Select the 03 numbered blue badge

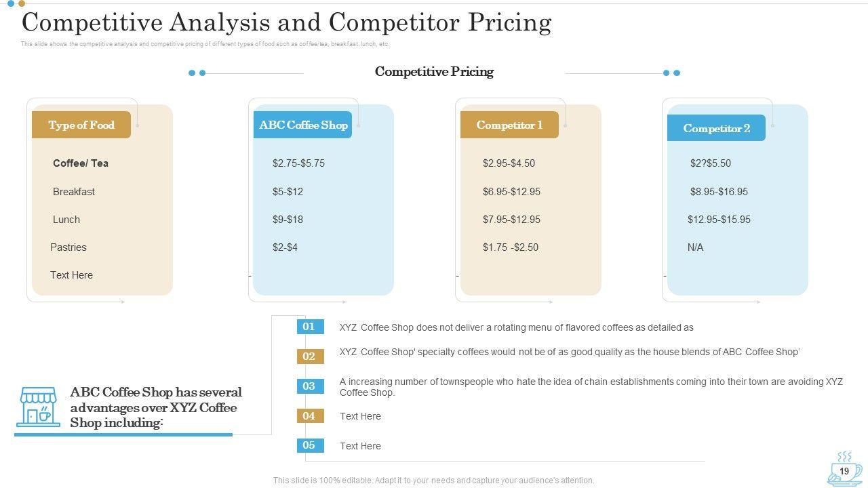tap(309, 386)
